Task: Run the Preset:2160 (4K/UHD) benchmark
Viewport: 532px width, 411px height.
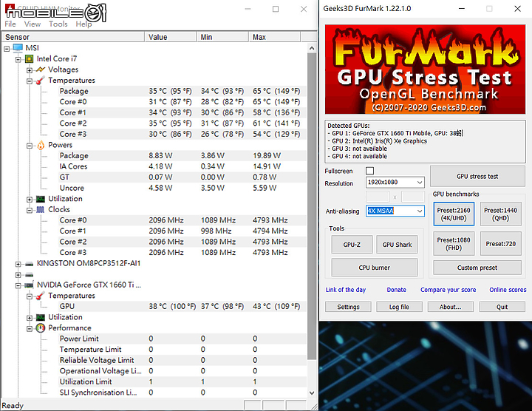Action: click(454, 214)
